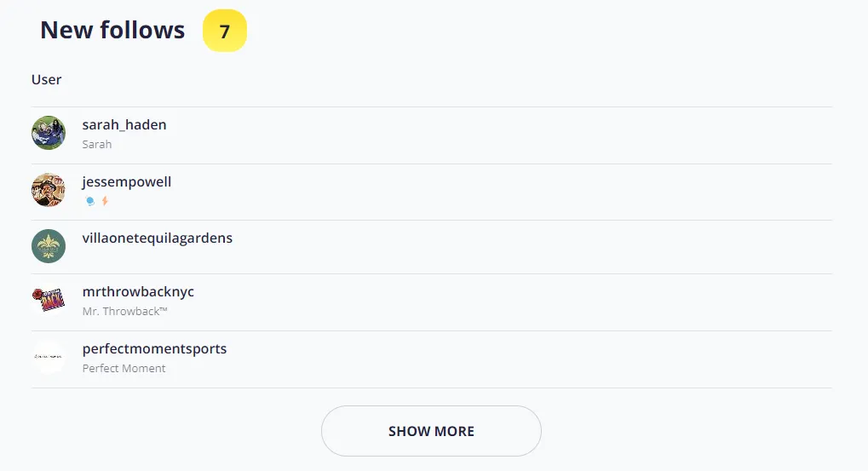Open perfectmomentsports username link
868x471 pixels.
tap(154, 349)
